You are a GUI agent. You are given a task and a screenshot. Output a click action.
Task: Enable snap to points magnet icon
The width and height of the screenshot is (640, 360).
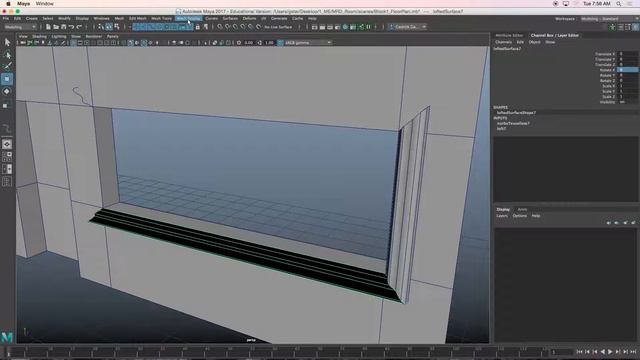pyautogui.click(x=236, y=27)
